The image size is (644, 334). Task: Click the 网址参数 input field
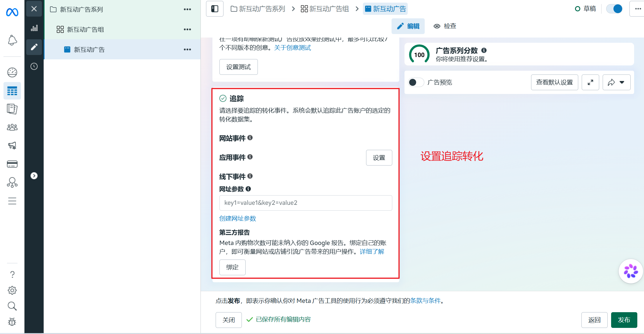306,203
